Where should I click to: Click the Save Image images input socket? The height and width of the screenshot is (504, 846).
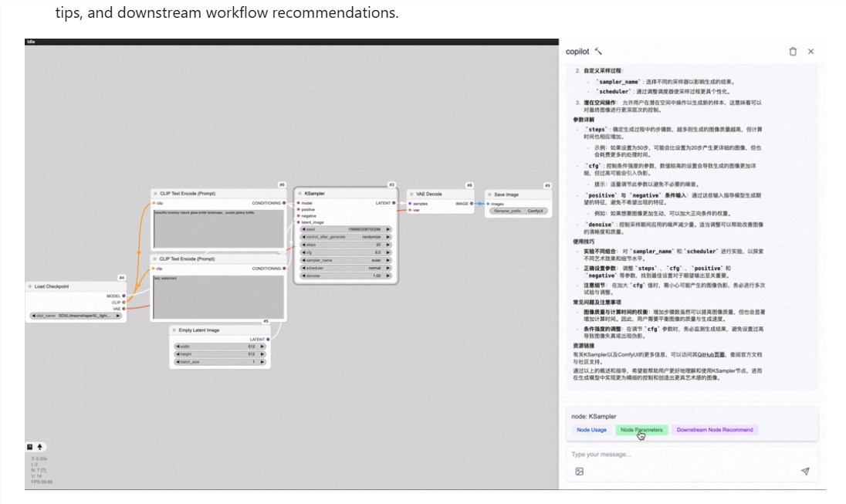(489, 204)
